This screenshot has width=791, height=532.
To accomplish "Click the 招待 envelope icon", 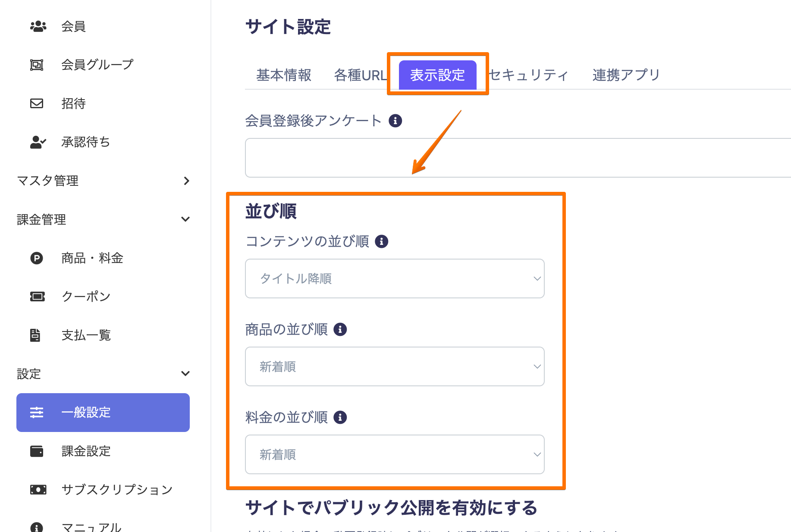I will tap(37, 103).
